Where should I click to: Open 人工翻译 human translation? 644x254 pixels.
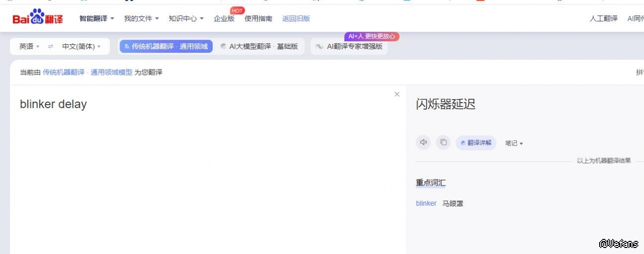pos(604,19)
